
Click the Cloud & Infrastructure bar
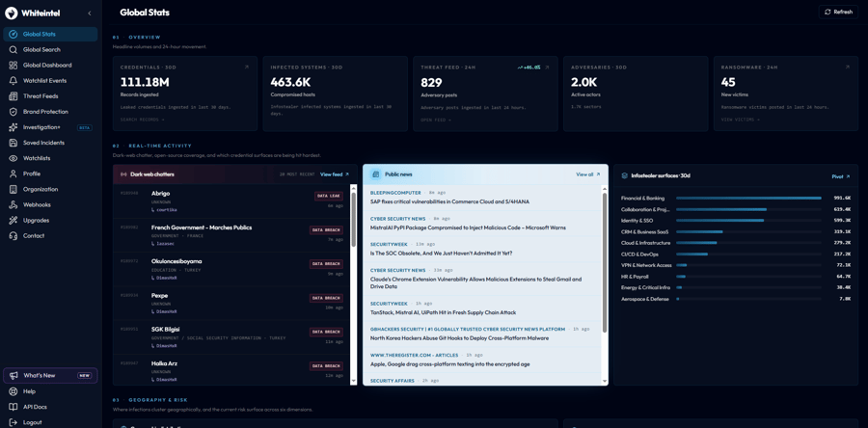pyautogui.click(x=696, y=243)
